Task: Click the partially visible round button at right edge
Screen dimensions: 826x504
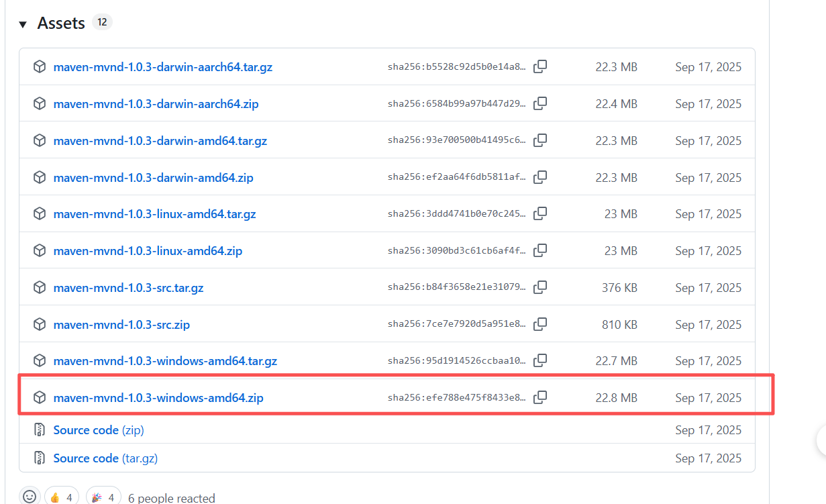Action: 821,441
